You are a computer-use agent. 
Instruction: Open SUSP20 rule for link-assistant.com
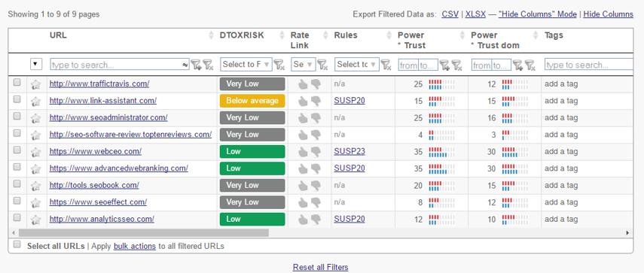349,101
